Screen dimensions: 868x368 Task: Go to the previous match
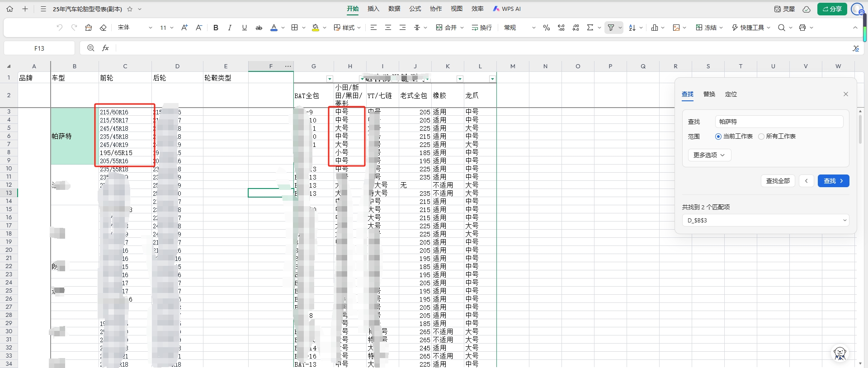click(x=807, y=181)
